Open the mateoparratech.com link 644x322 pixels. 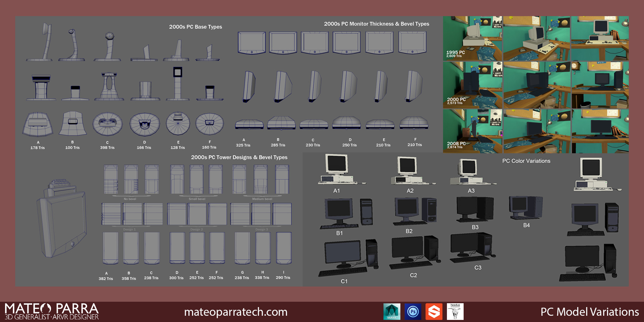point(236,312)
